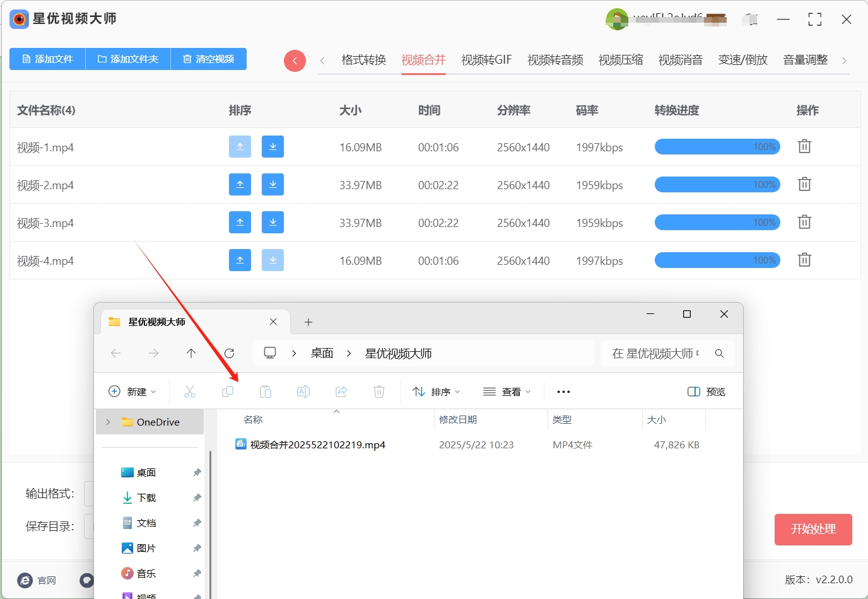The image size is (868, 599).
Task: Delete 视频-3.mp4 from the list
Action: 804,222
